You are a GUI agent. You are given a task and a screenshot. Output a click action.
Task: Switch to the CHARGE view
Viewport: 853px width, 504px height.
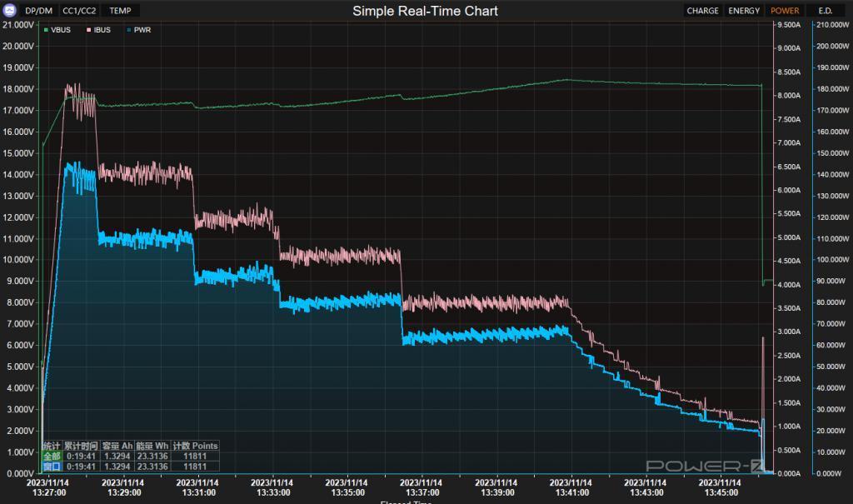point(703,11)
